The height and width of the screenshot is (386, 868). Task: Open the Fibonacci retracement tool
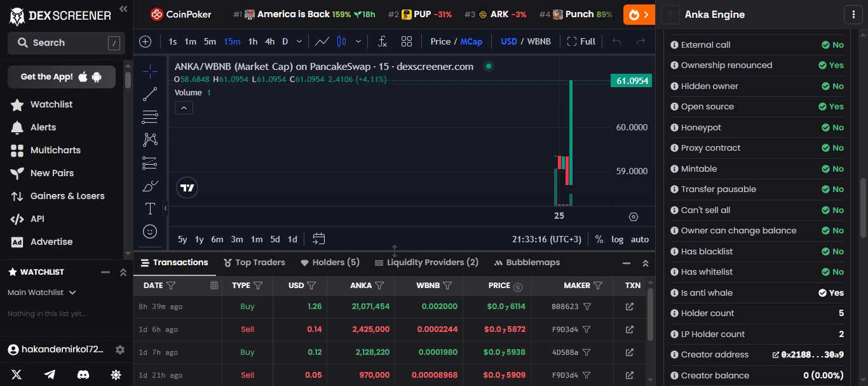click(150, 117)
